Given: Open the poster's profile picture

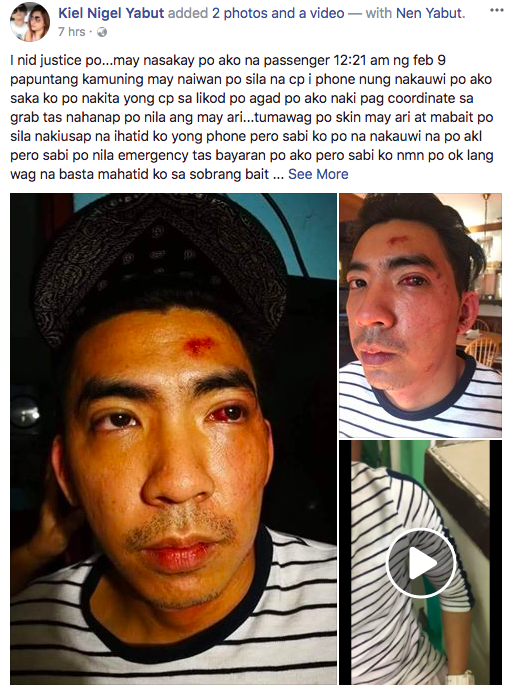Looking at the screenshot, I should point(30,22).
